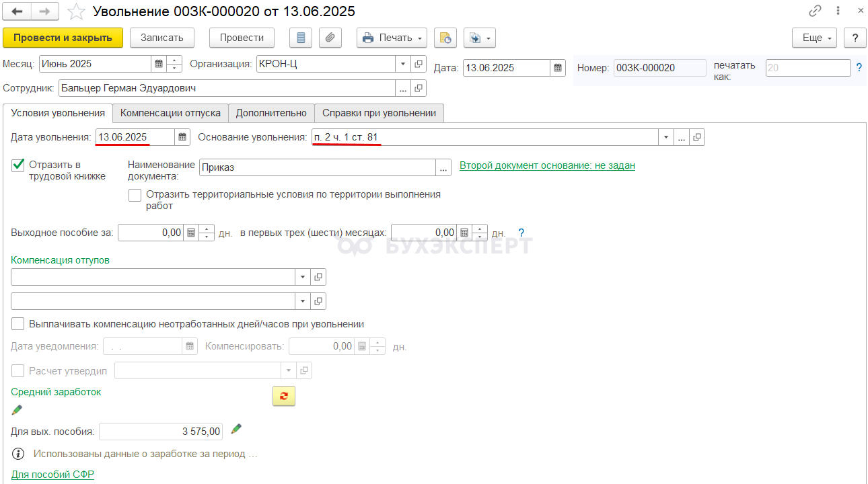Switch to Компенсации отпуска tab
This screenshot has height=484, width=868.
(170, 113)
